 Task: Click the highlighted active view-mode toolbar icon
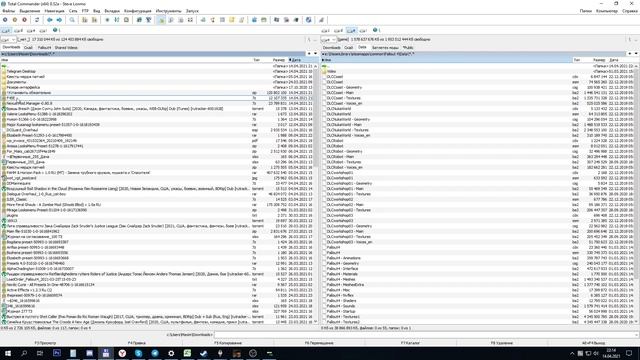pyautogui.click(x=161, y=20)
